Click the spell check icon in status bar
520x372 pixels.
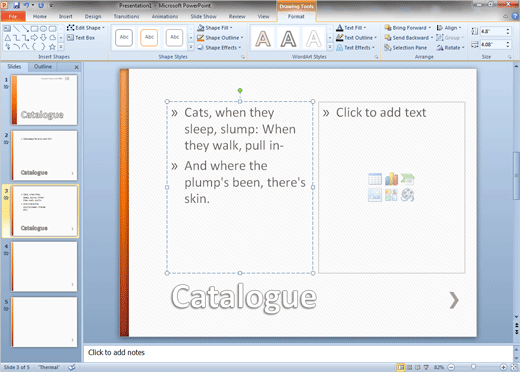pyautogui.click(x=72, y=367)
